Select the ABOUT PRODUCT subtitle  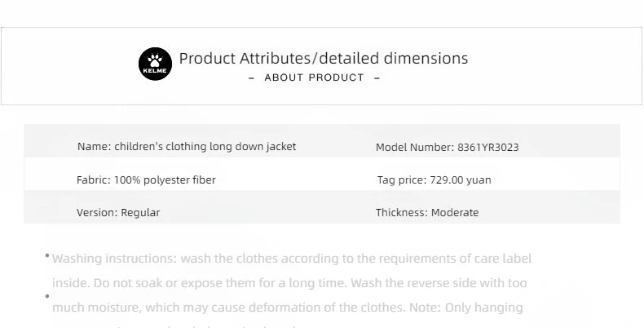tap(314, 78)
